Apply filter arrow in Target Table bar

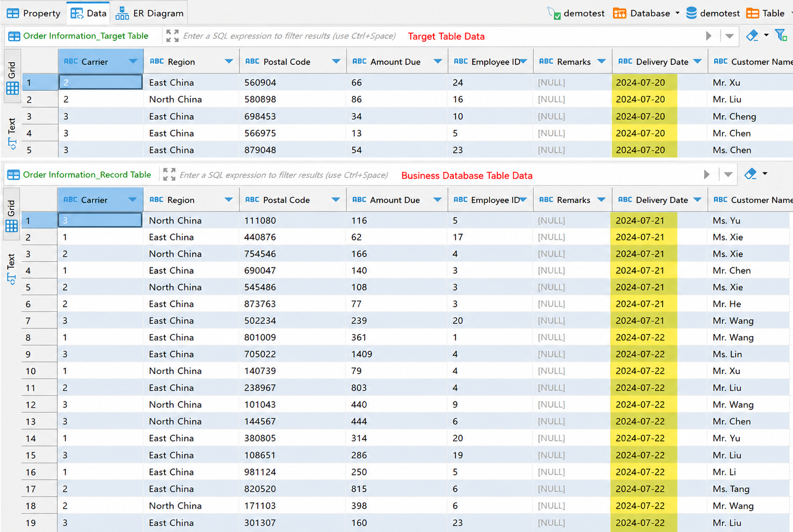tap(709, 36)
